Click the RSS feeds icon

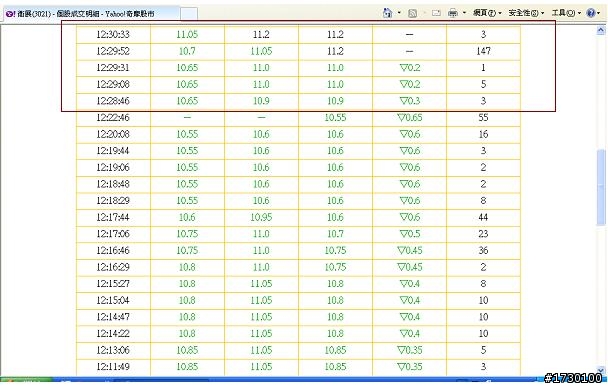tap(413, 14)
